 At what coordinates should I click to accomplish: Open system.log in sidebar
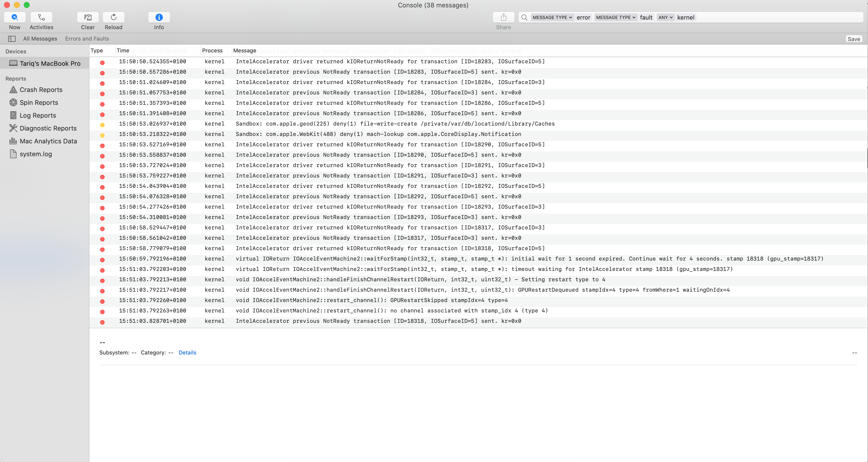(x=36, y=154)
